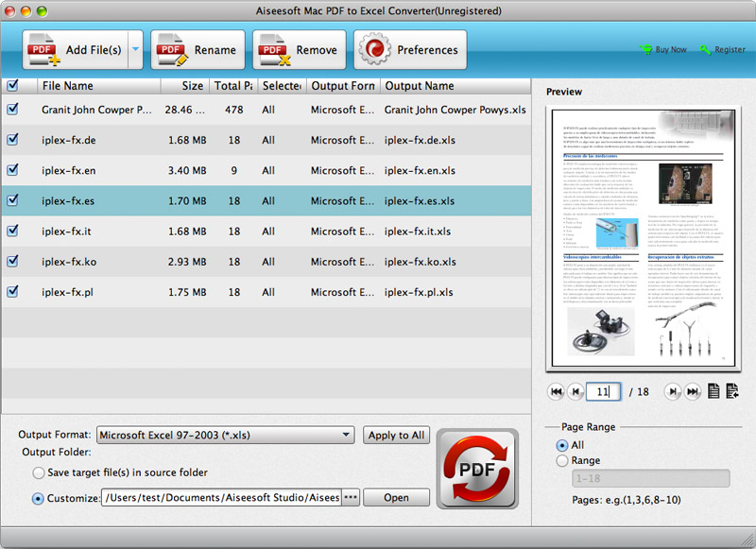Click the Output Name column header

click(455, 86)
